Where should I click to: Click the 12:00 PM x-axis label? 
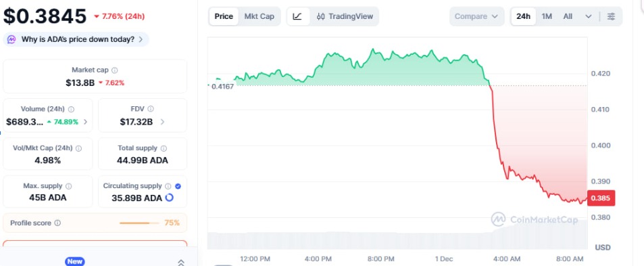(255, 259)
